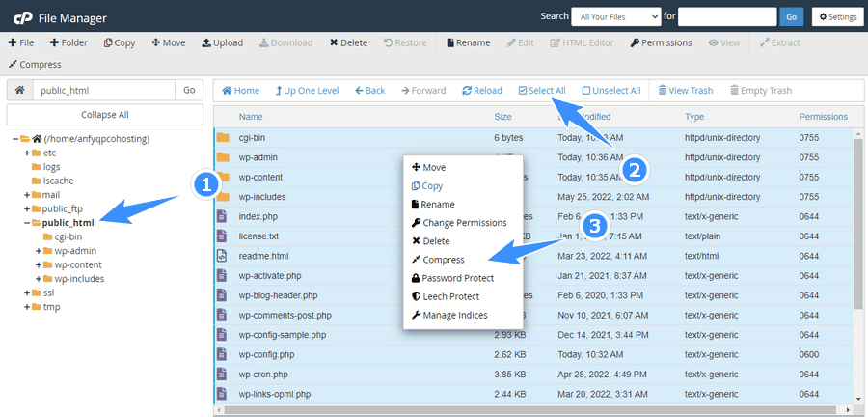
Task: Click Empty Trash
Action: click(x=761, y=91)
